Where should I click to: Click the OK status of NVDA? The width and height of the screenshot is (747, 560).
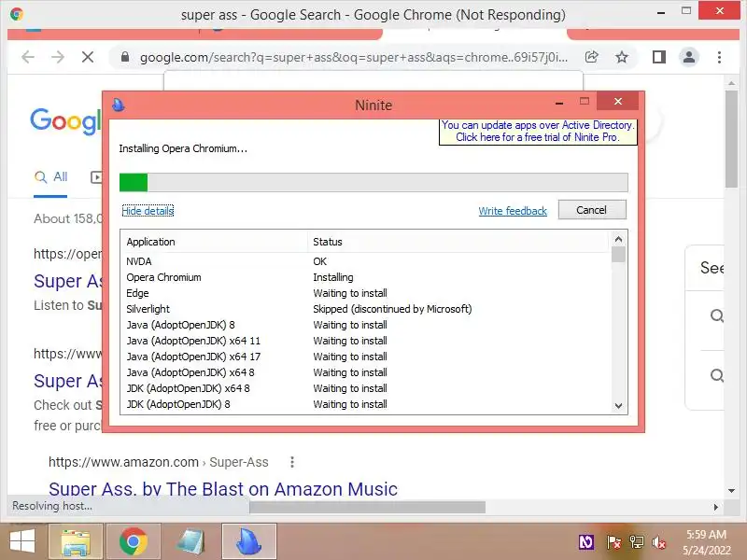(319, 261)
